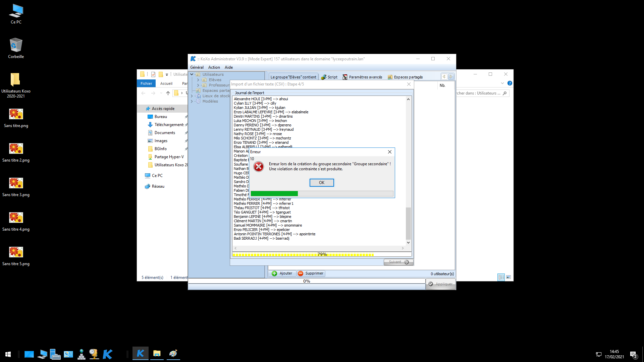Open Documents in Explorer sidebar

(165, 133)
